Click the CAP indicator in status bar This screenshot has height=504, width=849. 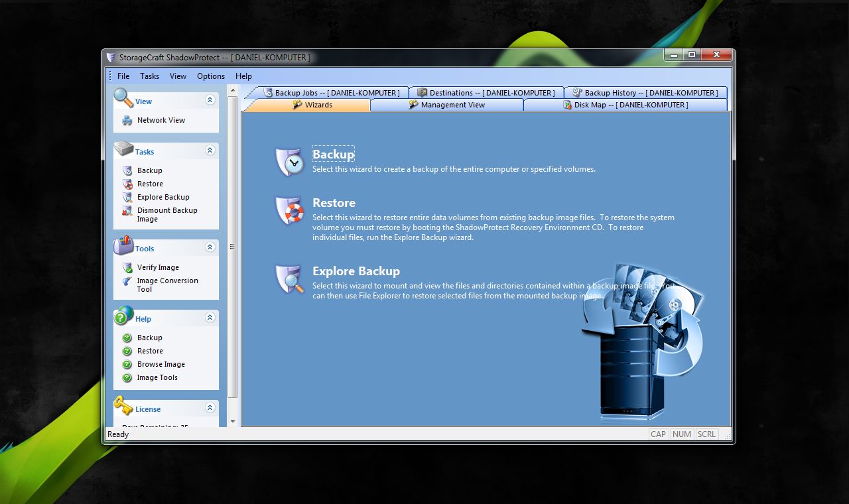658,434
